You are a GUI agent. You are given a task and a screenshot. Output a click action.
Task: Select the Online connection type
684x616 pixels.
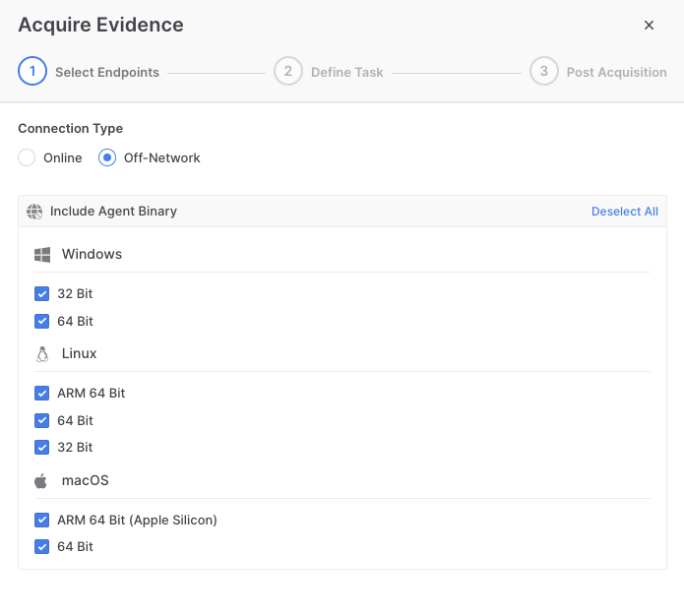pos(27,157)
